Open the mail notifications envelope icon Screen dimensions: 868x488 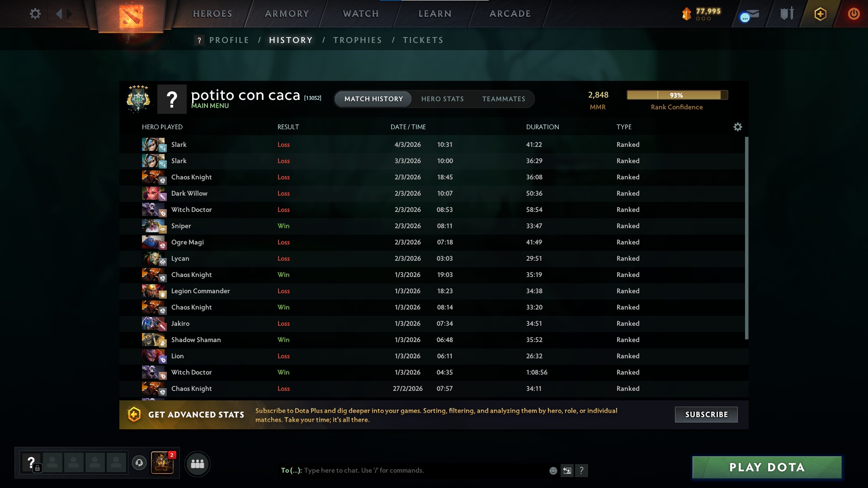coord(750,15)
